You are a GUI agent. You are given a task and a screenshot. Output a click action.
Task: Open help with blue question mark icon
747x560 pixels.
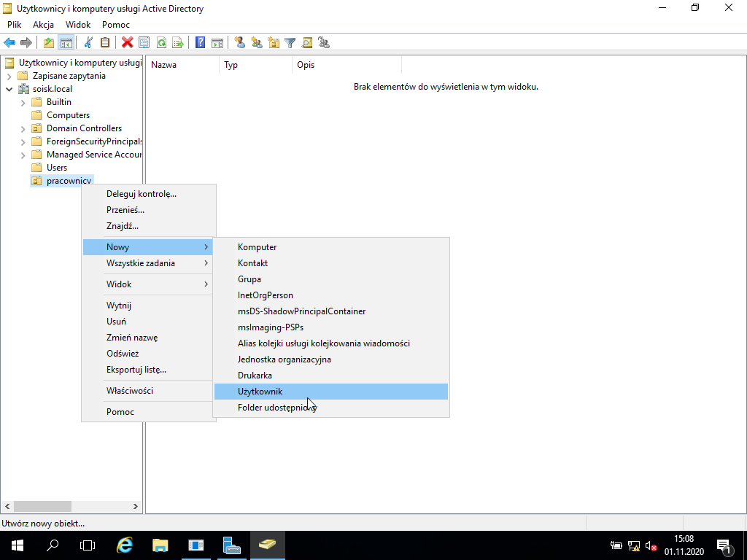[201, 42]
